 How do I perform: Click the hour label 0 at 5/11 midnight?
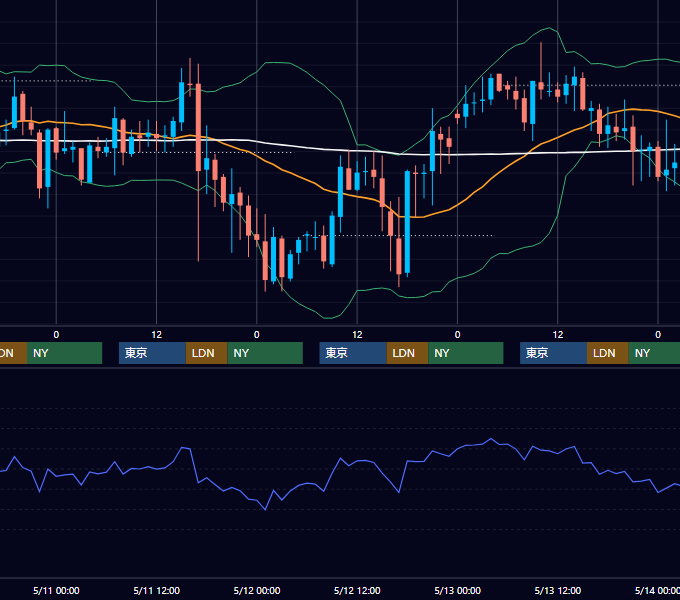tap(56, 335)
